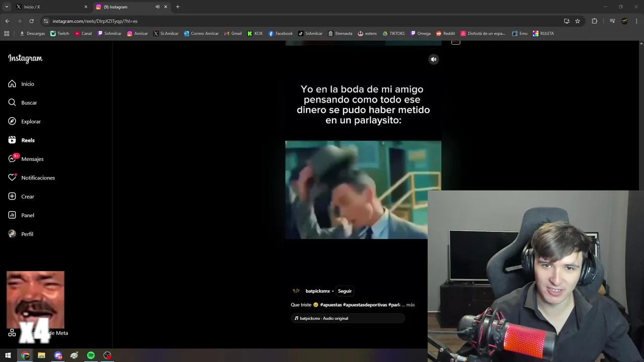The height and width of the screenshot is (362, 644).
Task: Mute the Instagram tab audio icon
Action: click(157, 7)
